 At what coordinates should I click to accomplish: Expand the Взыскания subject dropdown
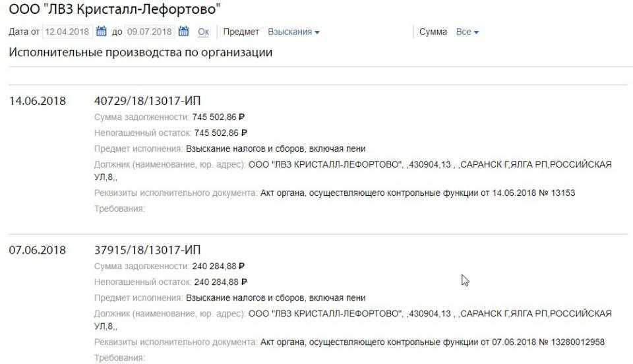pos(293,32)
